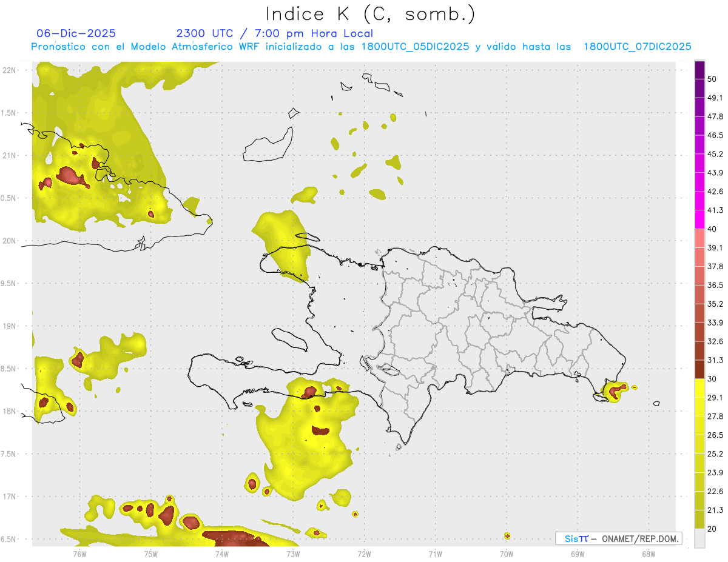Select the salmon band between 39.1 and 40
Image resolution: width=728 pixels, height=562 pixels.
click(699, 238)
